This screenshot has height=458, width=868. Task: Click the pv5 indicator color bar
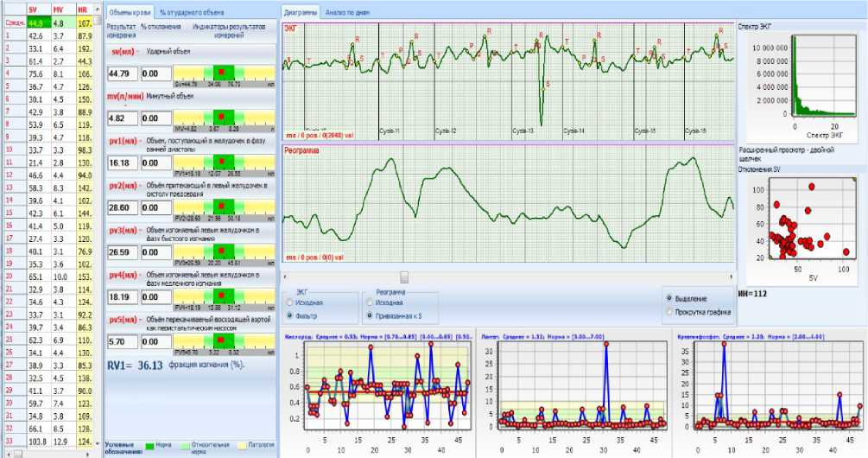tap(225, 341)
